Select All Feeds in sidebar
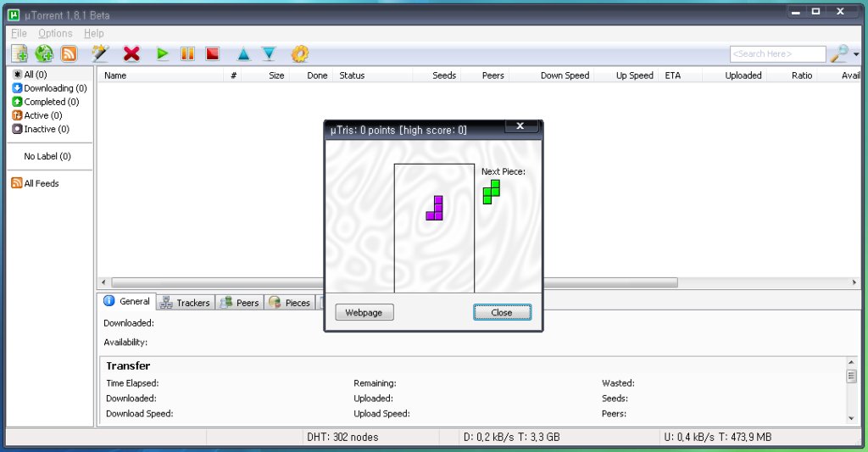Screen dimensions: 868x452 [x=35, y=183]
